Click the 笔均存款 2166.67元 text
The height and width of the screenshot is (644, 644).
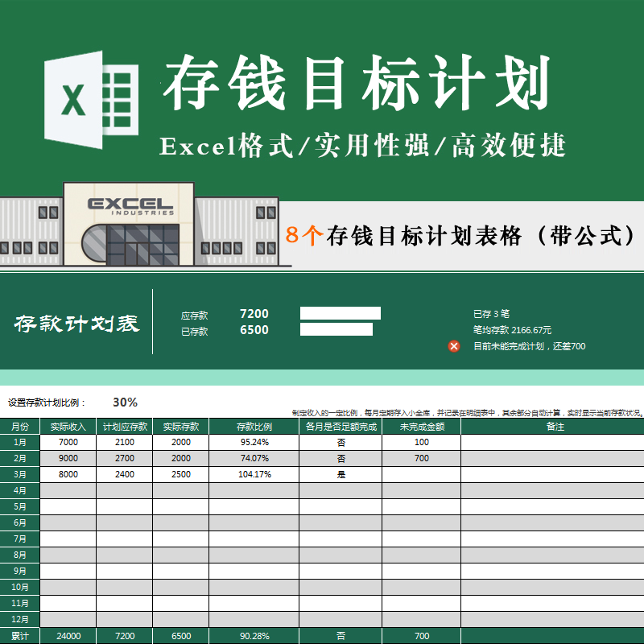tap(512, 330)
